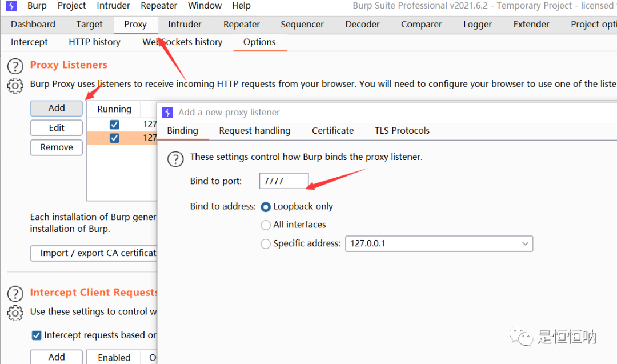617x364 pixels.
Task: Toggle the highlighted listener's Running checkbox
Action: (x=114, y=138)
